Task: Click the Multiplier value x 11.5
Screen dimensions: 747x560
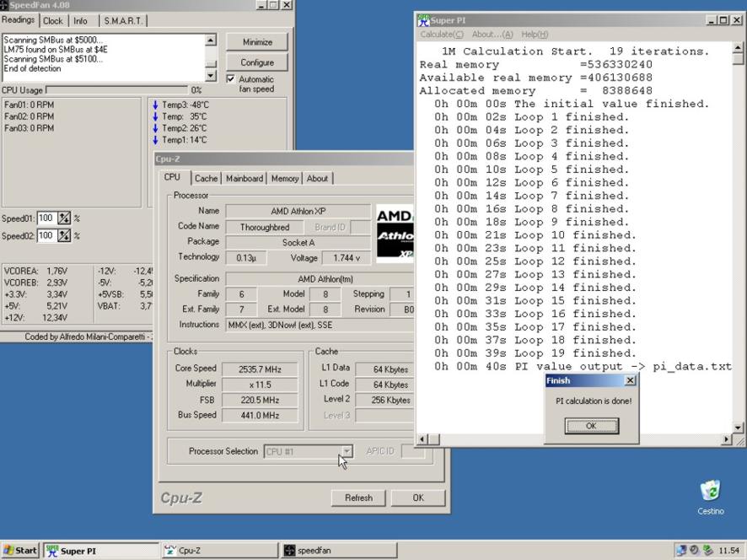Action: [260, 385]
